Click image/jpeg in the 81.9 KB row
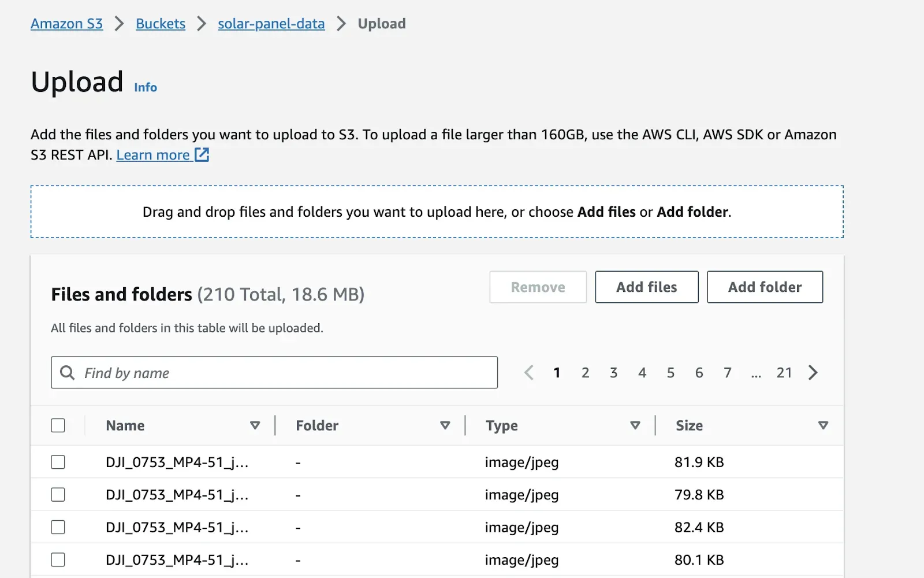Image resolution: width=924 pixels, height=578 pixels. [x=522, y=462]
